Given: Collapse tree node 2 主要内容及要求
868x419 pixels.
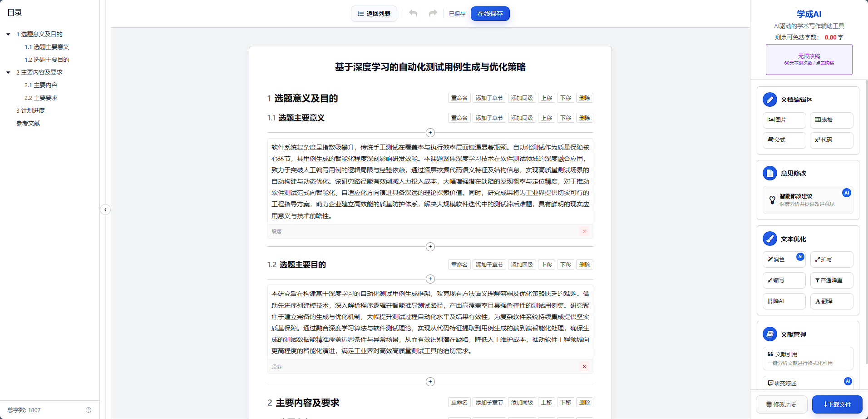Looking at the screenshot, I should click(8, 73).
